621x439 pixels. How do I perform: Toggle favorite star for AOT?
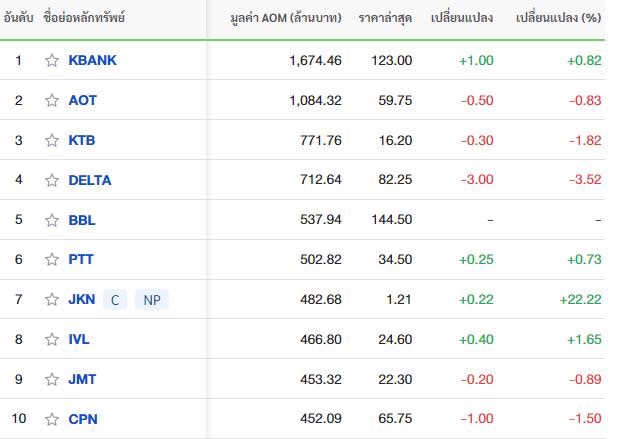[52, 101]
